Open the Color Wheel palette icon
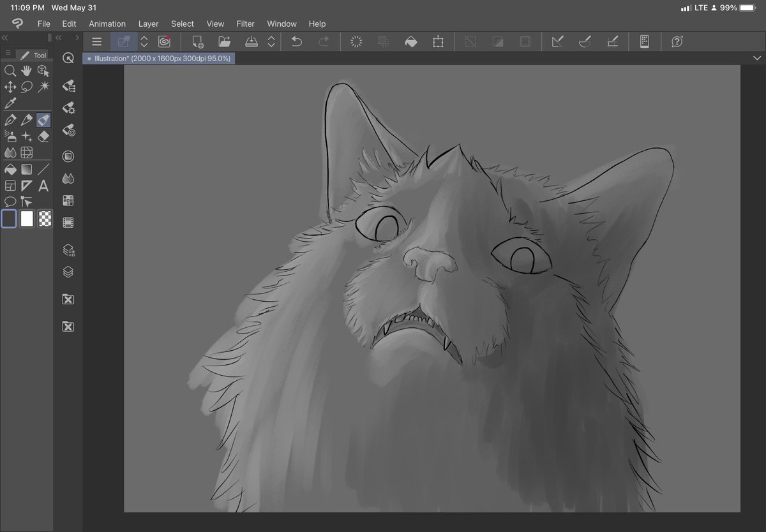This screenshot has width=766, height=532. (x=68, y=156)
